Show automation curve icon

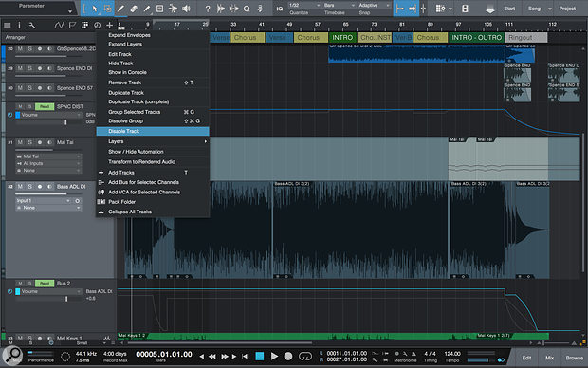pos(59,25)
